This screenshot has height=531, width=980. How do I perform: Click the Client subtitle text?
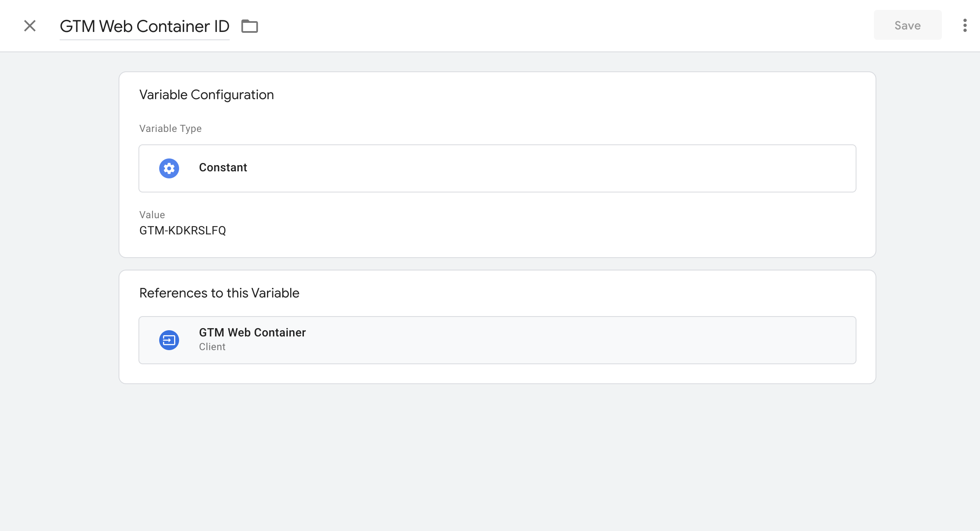point(212,347)
